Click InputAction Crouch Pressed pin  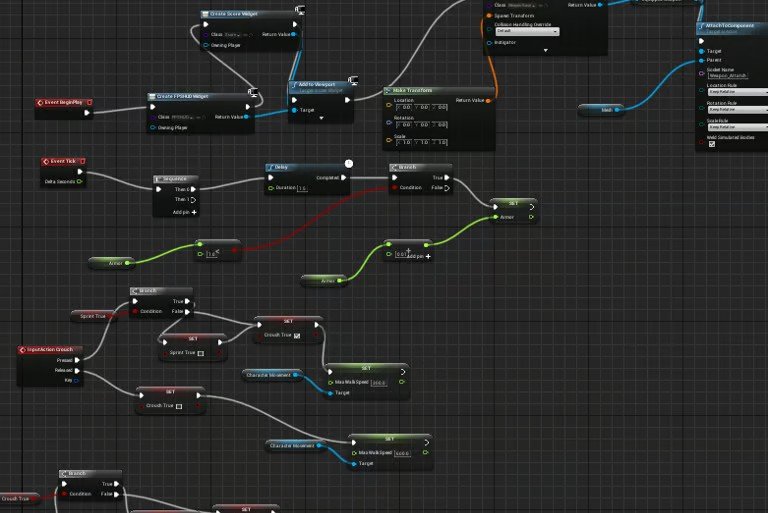coord(77,360)
